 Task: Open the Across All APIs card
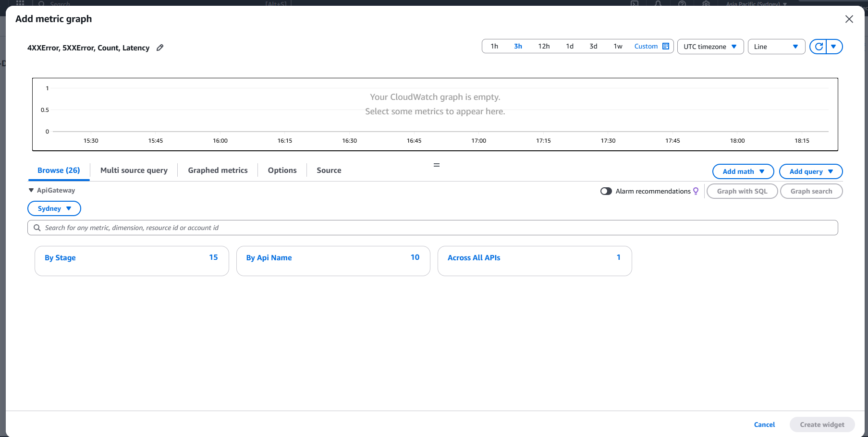(535, 261)
